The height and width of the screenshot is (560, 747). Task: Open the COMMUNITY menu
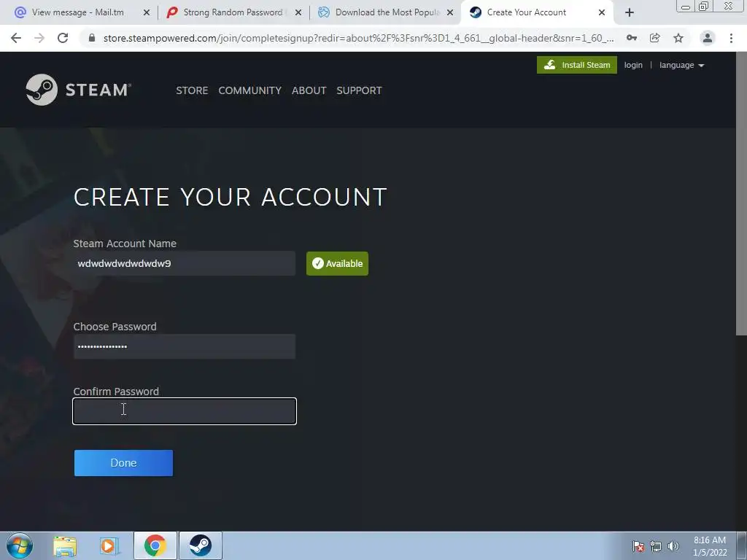249,90
